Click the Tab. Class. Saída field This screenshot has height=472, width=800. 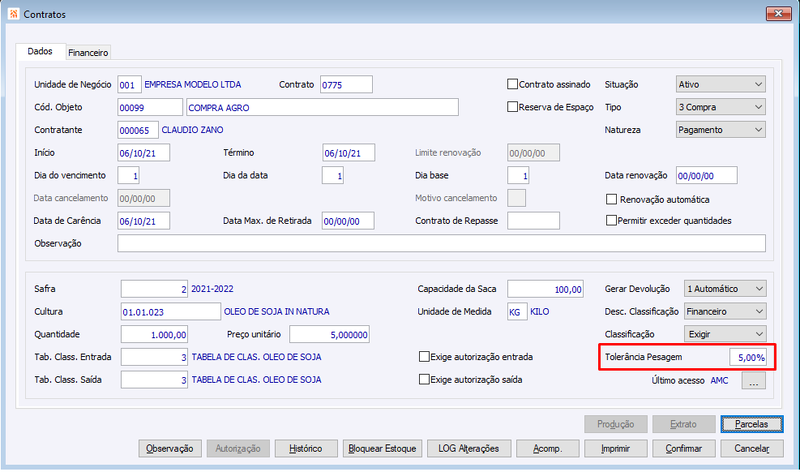point(154,380)
